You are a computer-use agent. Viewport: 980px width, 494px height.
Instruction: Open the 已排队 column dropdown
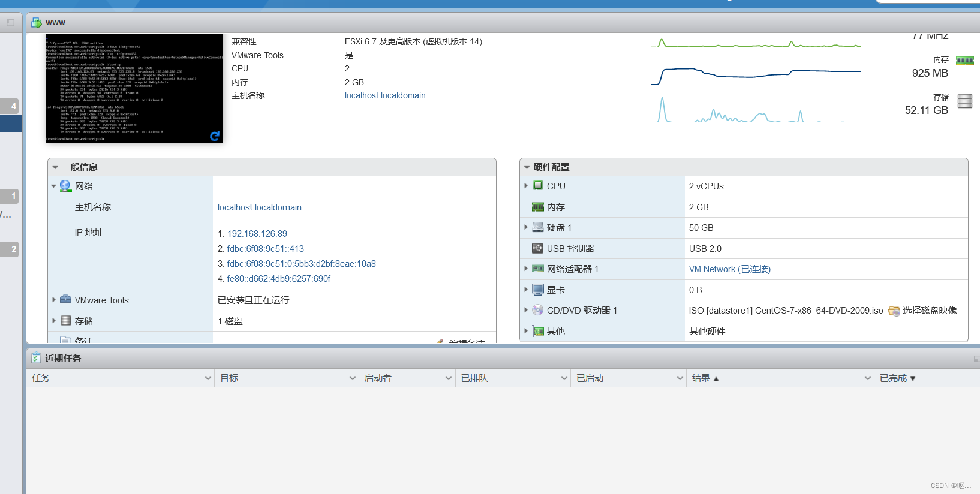(x=564, y=378)
